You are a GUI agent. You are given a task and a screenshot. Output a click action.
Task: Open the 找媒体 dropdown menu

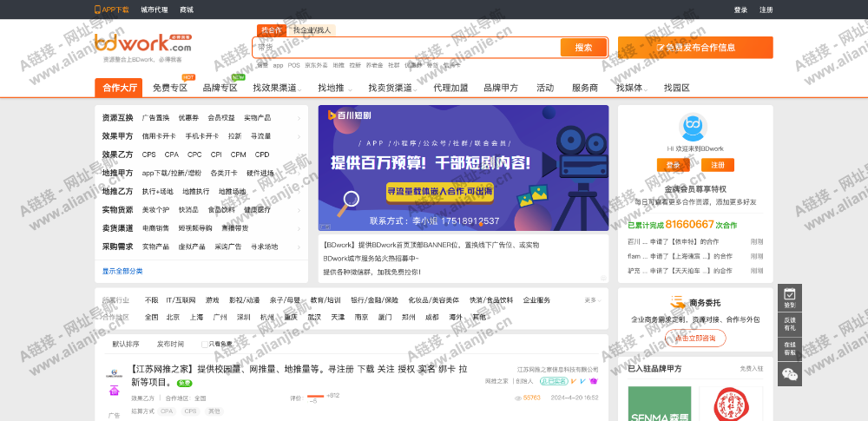[632, 88]
